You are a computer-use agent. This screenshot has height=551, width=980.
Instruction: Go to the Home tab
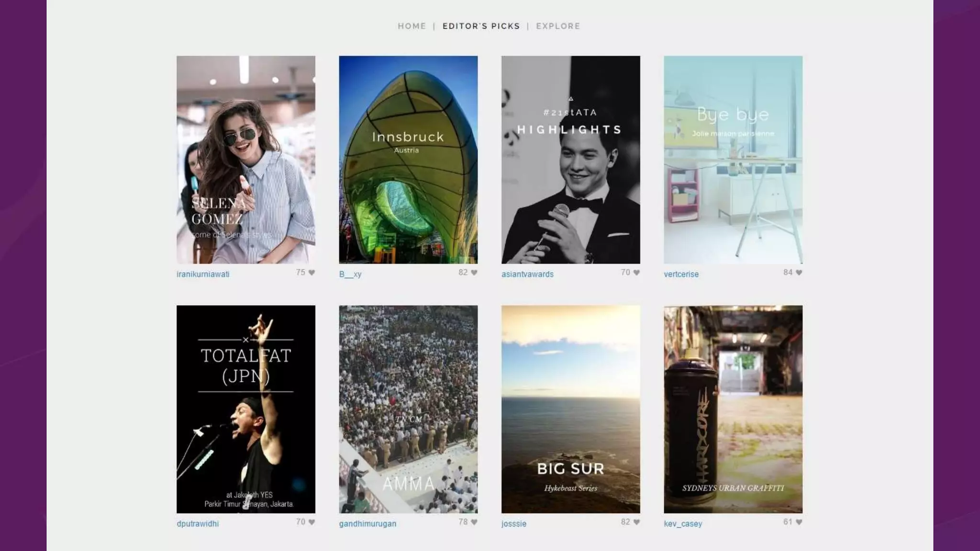(412, 26)
